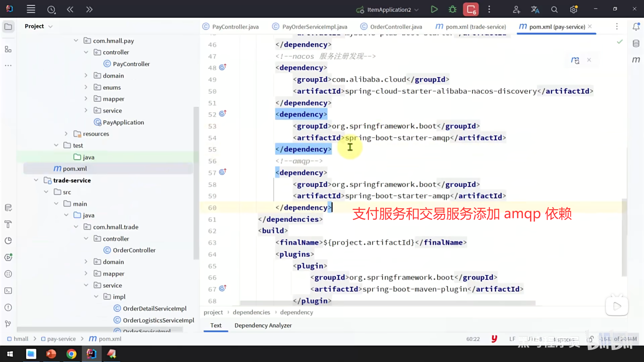Viewport: 644px width, 362px height.
Task: Click the project tree vertical scrollbar
Action: 196,183
